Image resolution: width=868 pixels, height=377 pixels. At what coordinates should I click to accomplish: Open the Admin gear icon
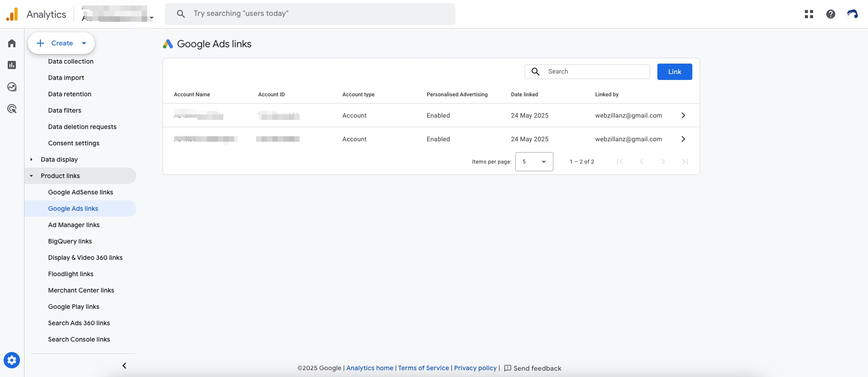[x=12, y=361]
